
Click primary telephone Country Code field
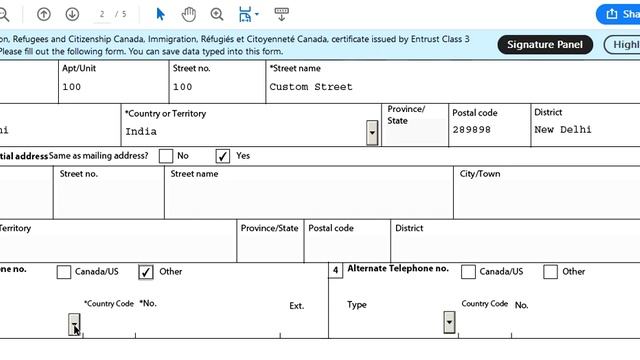pos(109,324)
